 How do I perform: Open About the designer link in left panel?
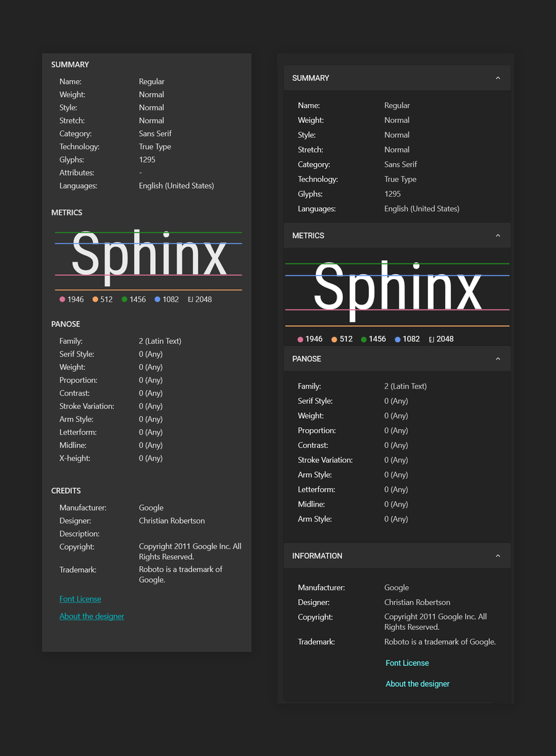(92, 616)
